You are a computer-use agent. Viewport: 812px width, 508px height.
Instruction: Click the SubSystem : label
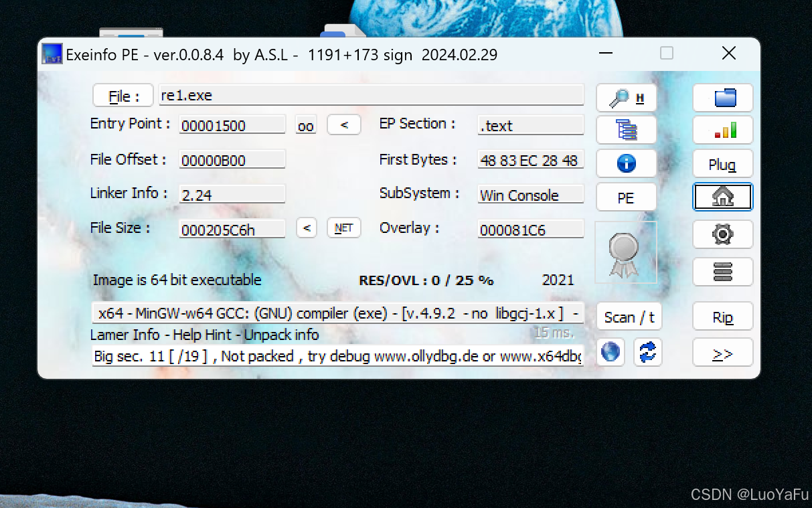[419, 193]
